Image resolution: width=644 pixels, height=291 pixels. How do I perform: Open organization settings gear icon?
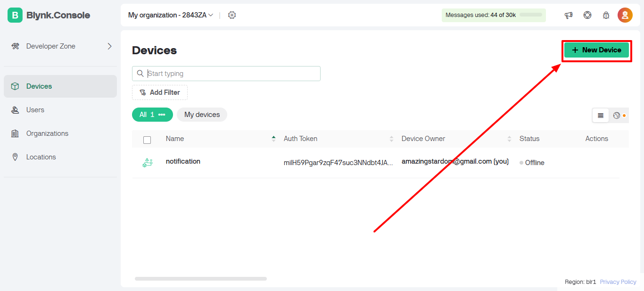[232, 15]
